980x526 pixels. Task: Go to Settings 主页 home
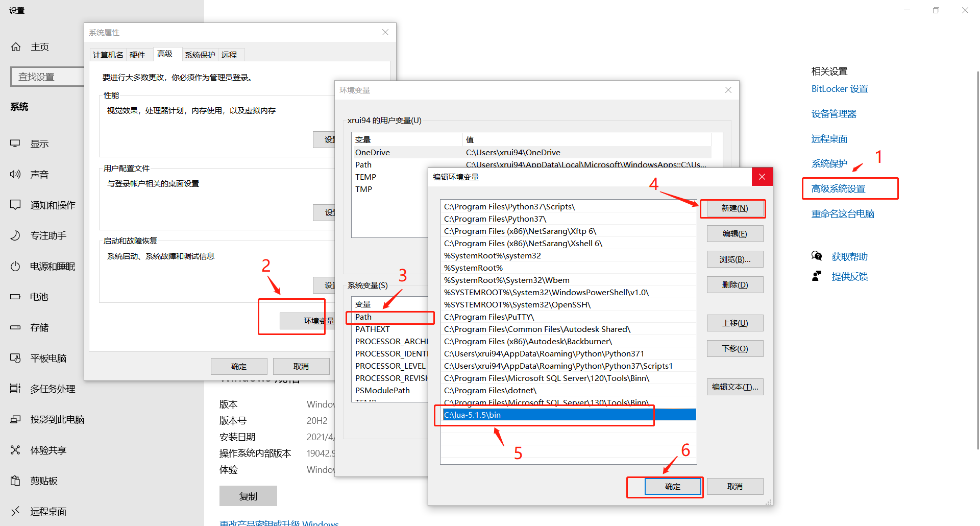coord(40,46)
